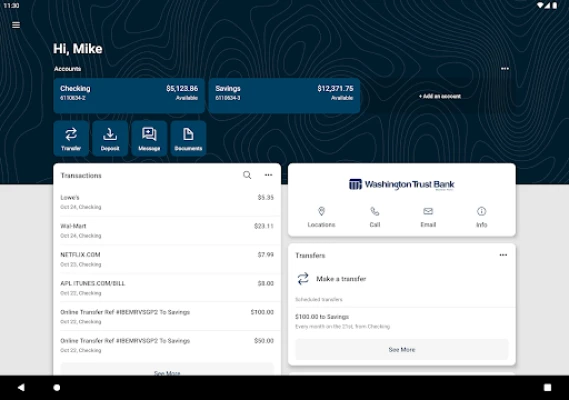Open the Transactions card overflow menu
Screen dimensions: 569x400
pos(268,175)
